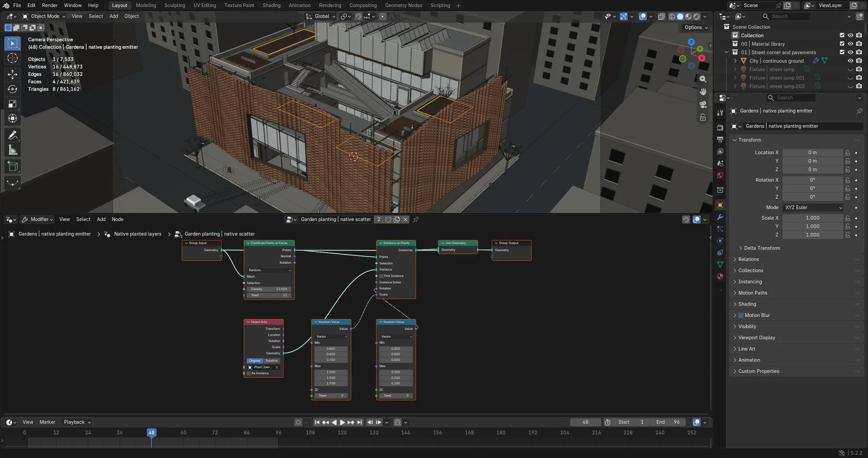This screenshot has width=868, height=458.
Task: Expand the Custom Properties panel
Action: (x=759, y=371)
